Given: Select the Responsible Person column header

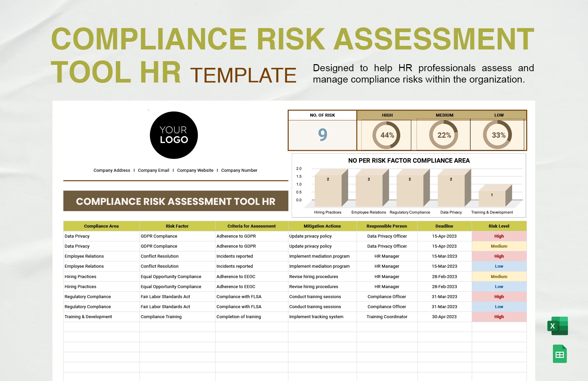Looking at the screenshot, I should click(x=387, y=226).
